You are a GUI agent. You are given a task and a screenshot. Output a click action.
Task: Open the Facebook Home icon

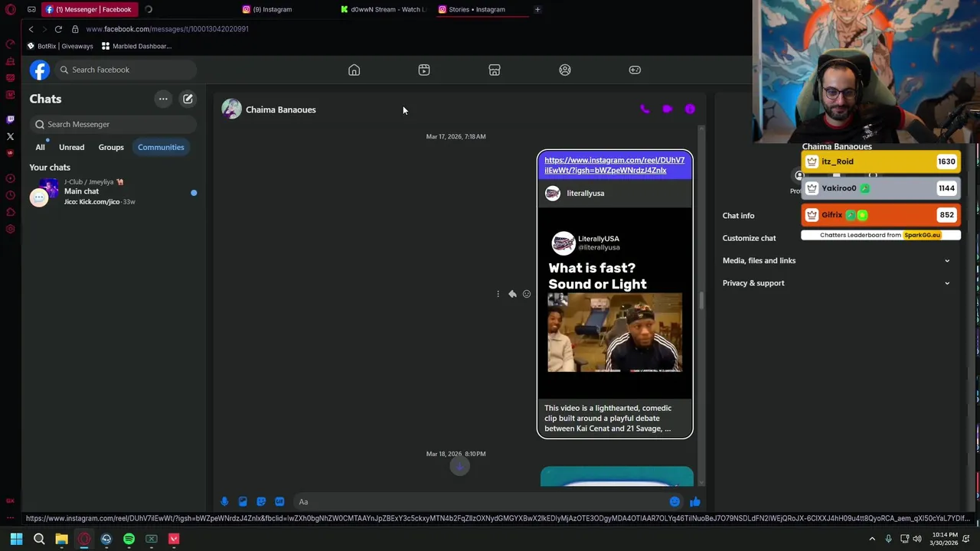(354, 70)
